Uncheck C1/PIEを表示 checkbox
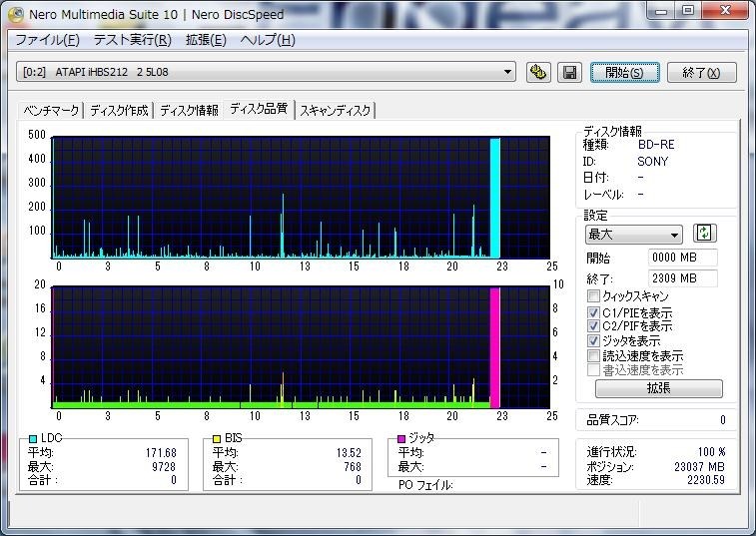Image resolution: width=756 pixels, height=536 pixels. [593, 312]
